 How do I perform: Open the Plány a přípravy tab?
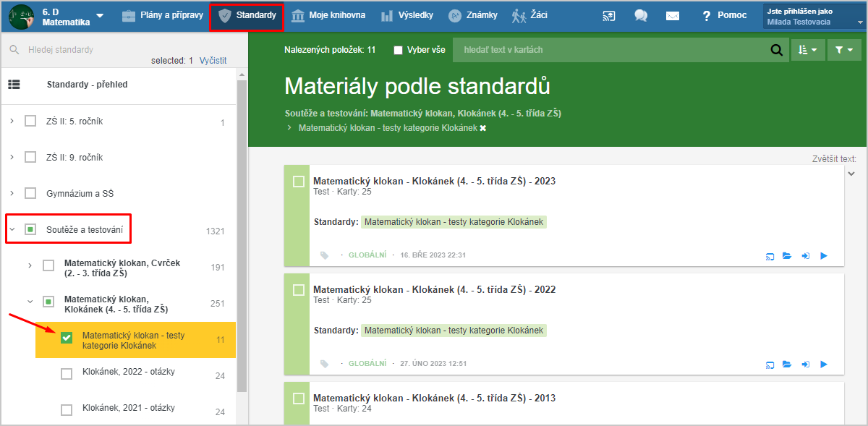(x=163, y=15)
